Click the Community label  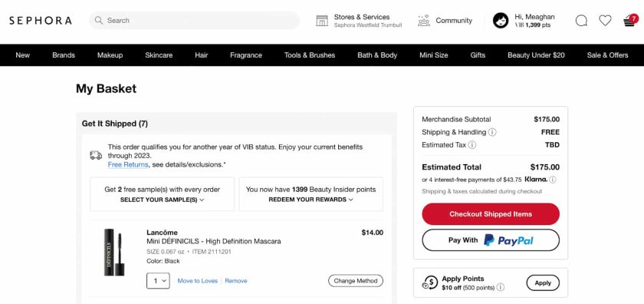pos(454,21)
